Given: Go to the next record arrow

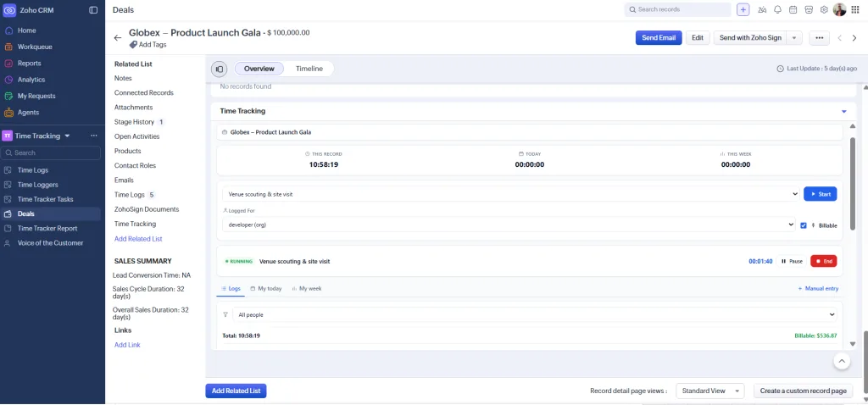Looking at the screenshot, I should pyautogui.click(x=854, y=37).
